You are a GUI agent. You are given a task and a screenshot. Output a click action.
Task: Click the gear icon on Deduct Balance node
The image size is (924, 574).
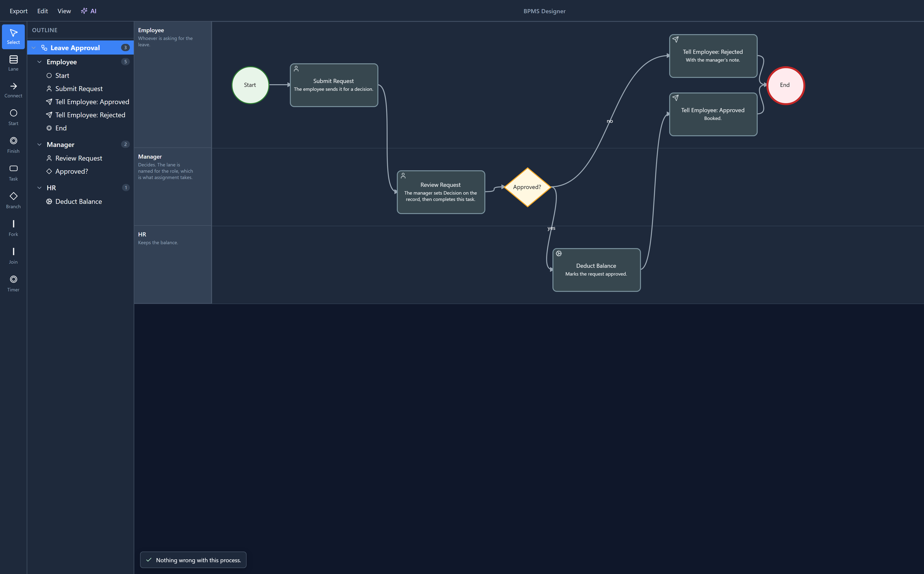559,253
